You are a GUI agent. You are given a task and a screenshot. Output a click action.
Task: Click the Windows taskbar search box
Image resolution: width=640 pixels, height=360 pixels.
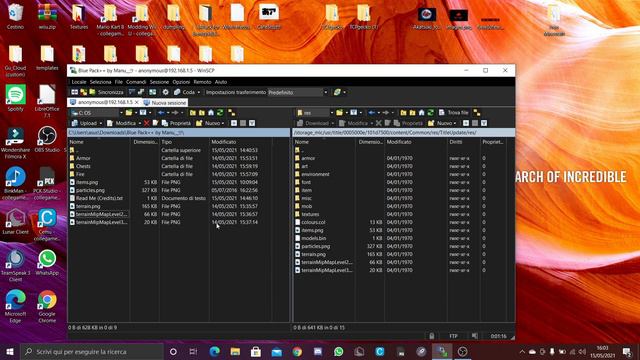pos(92,352)
